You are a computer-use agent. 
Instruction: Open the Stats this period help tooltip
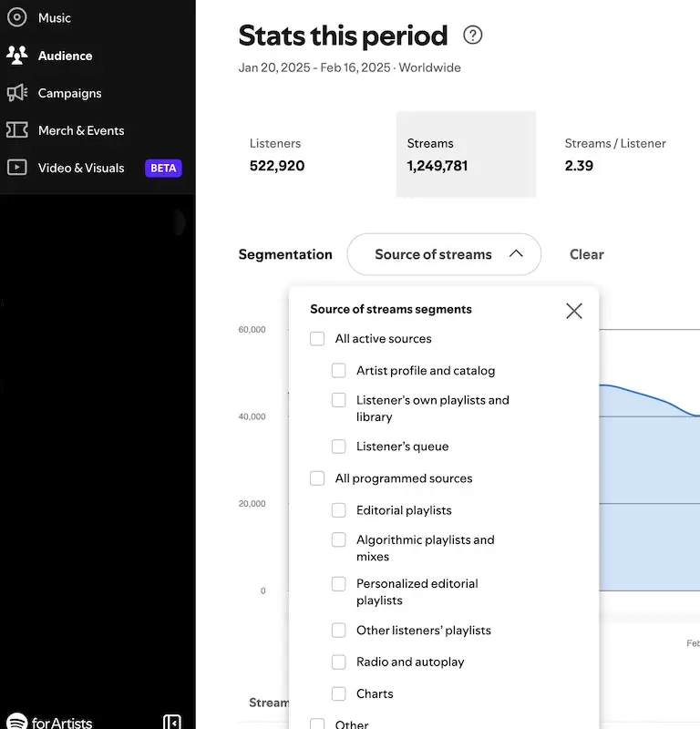pos(472,35)
